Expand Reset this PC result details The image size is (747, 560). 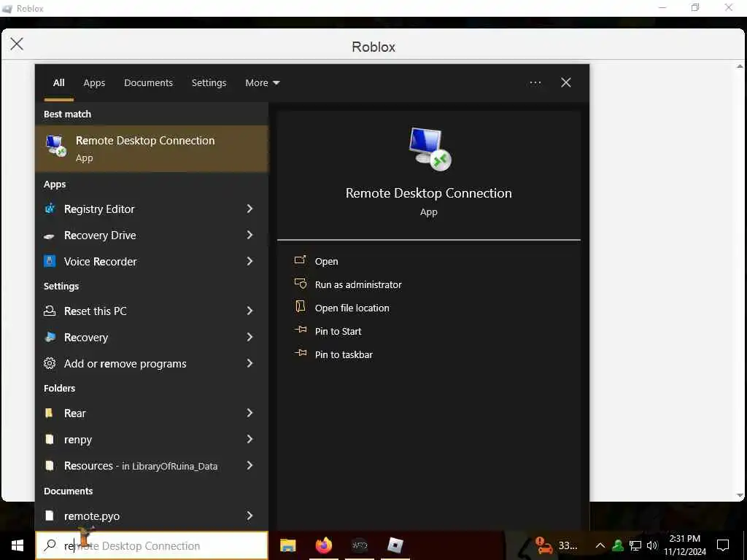(249, 311)
